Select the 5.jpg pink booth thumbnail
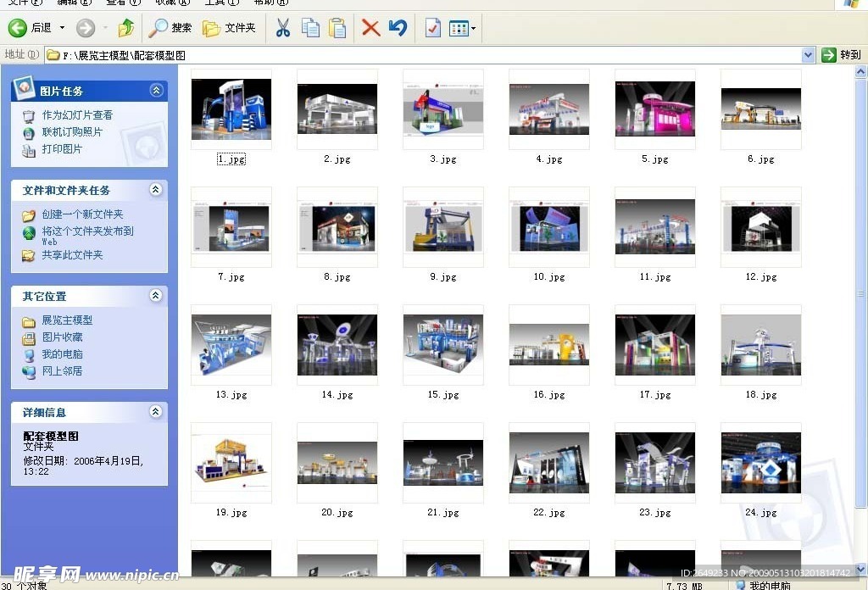Screen dimensions: 868x590 coord(655,109)
